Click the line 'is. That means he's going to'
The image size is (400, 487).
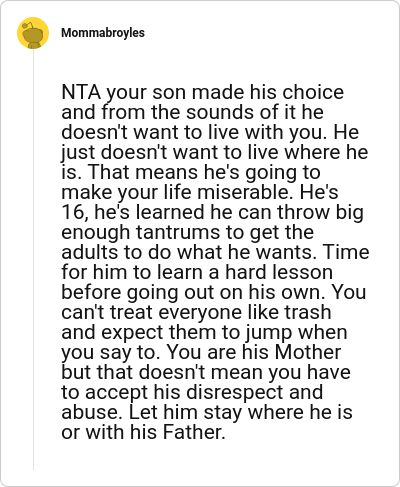pyautogui.click(x=191, y=172)
